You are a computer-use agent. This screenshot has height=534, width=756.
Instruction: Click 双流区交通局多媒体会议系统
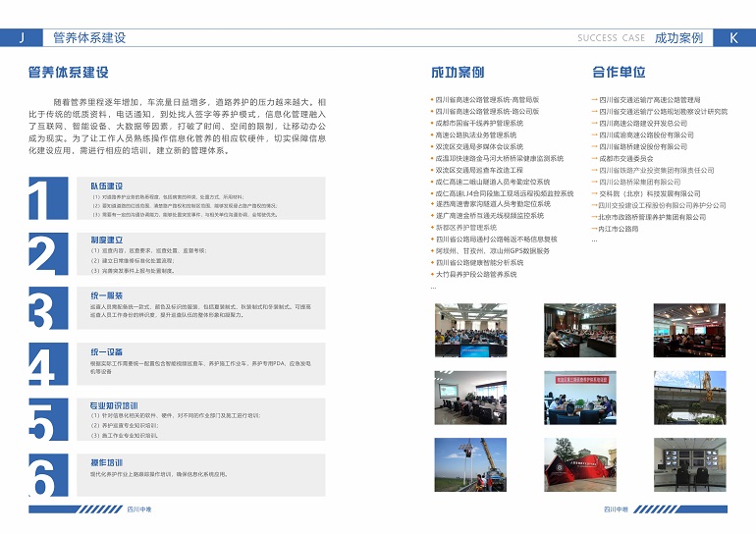(479, 146)
